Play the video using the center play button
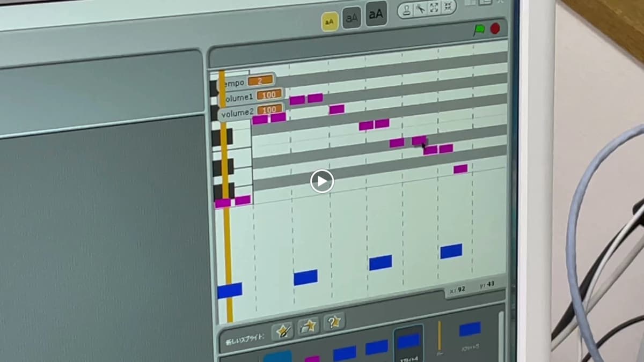Image resolution: width=644 pixels, height=362 pixels. pyautogui.click(x=322, y=181)
